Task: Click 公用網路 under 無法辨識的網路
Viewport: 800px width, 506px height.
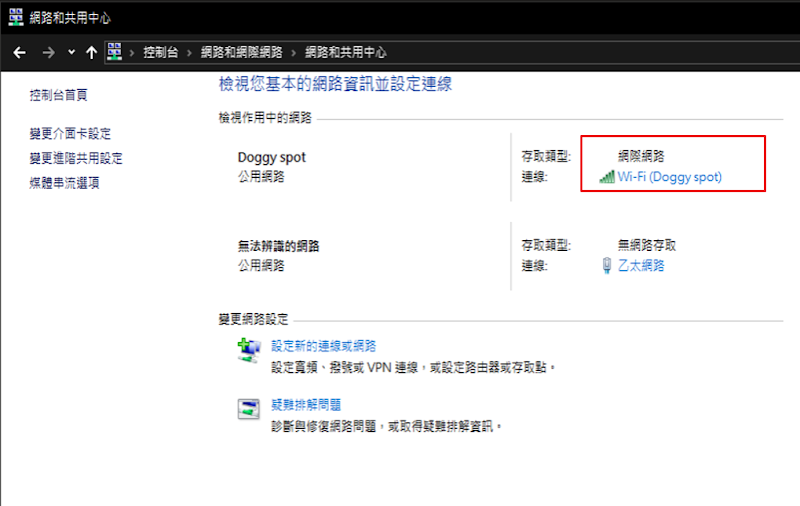Action: 261,265
